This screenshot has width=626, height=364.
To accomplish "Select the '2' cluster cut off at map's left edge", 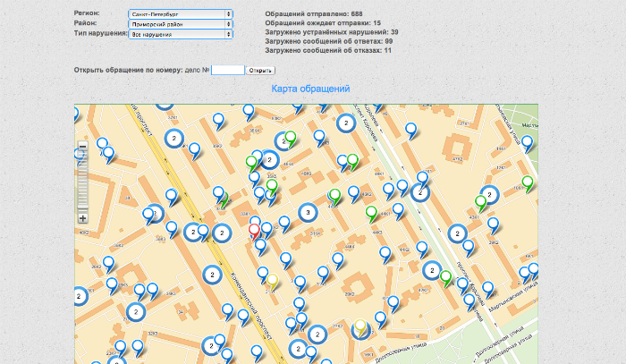I will pos(79,294).
